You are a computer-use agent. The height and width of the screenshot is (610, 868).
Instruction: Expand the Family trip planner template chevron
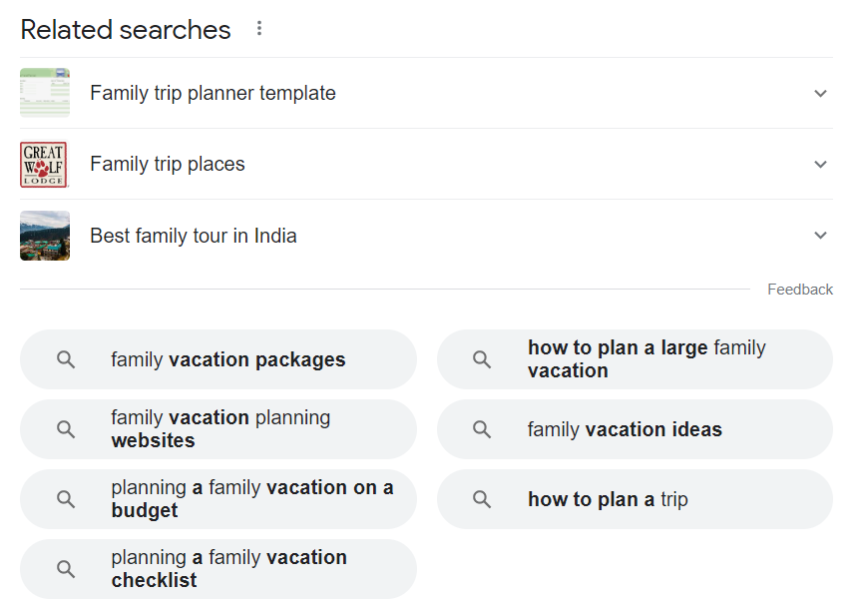click(820, 94)
